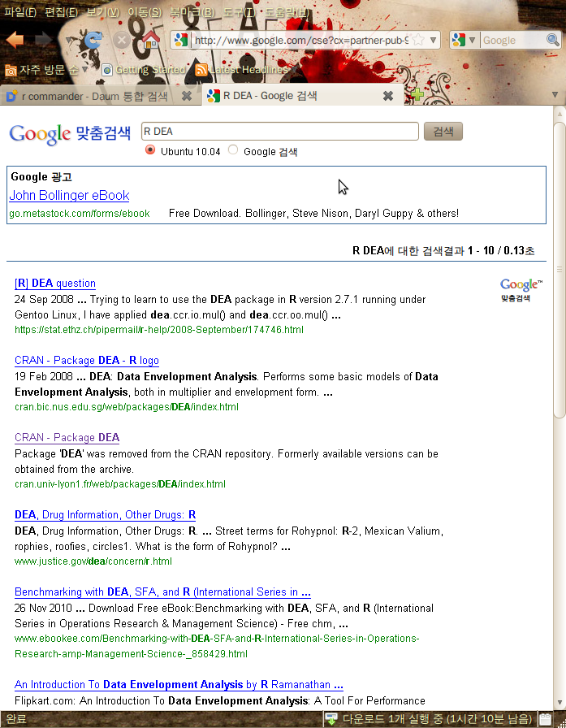This screenshot has width=566, height=728.
Task: Open the 북마크(B) menu
Action: click(x=192, y=12)
